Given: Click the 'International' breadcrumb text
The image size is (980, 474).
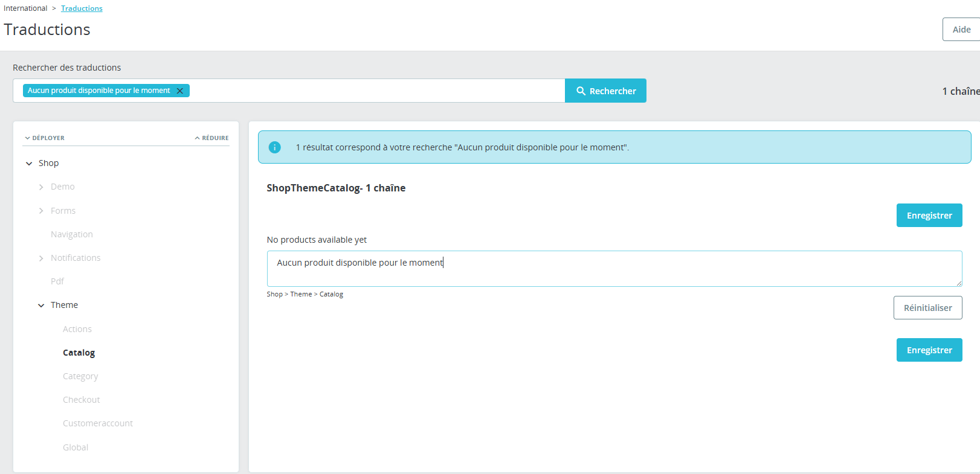Looking at the screenshot, I should pyautogui.click(x=25, y=8).
